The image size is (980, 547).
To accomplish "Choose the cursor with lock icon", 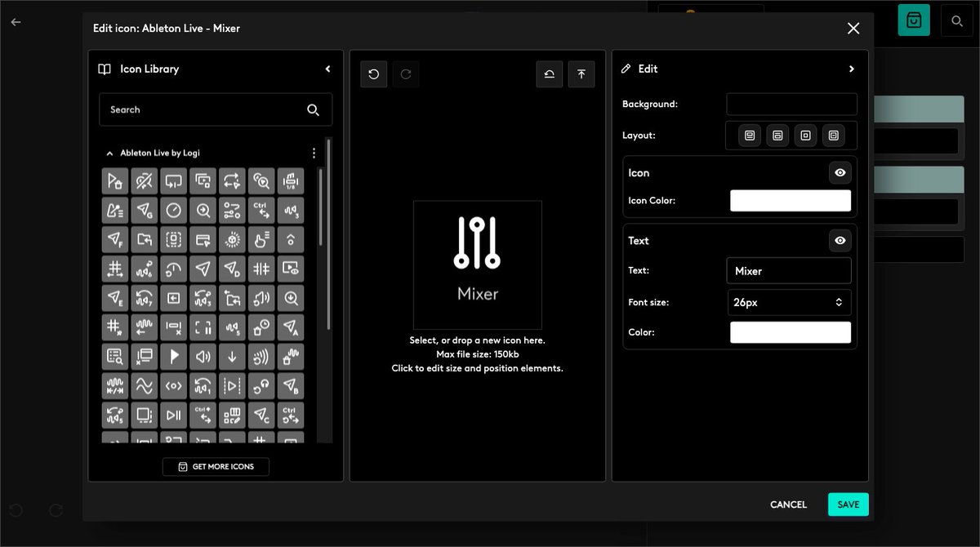I will click(x=114, y=180).
